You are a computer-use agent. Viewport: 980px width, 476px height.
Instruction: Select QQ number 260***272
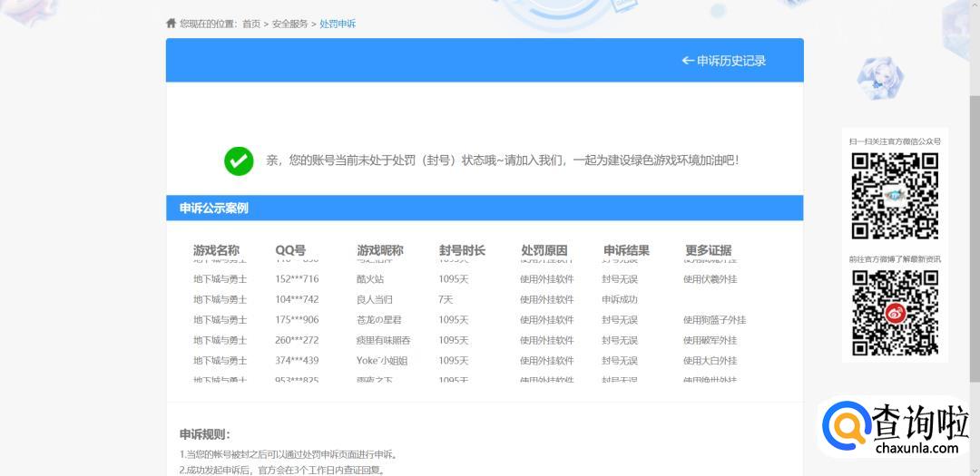[x=297, y=340]
